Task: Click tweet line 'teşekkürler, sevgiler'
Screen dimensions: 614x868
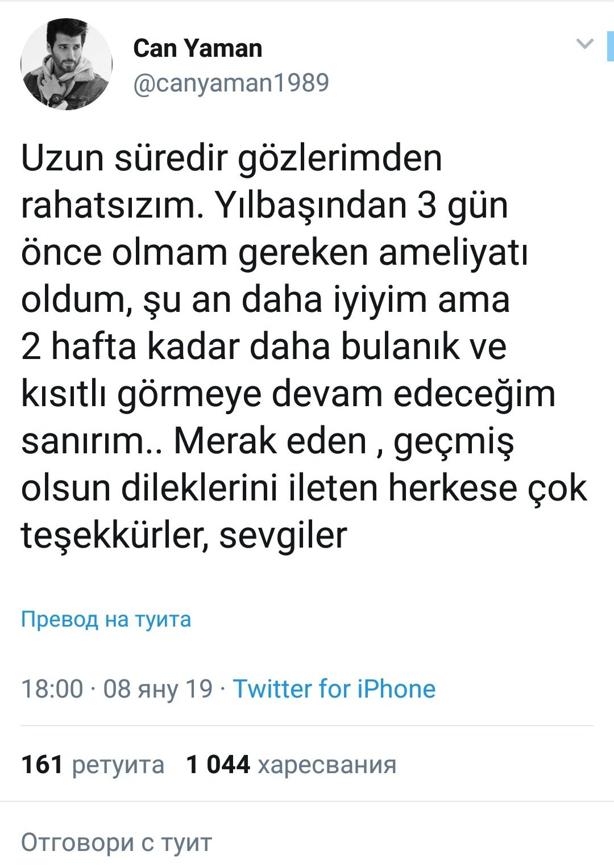Action: click(184, 535)
